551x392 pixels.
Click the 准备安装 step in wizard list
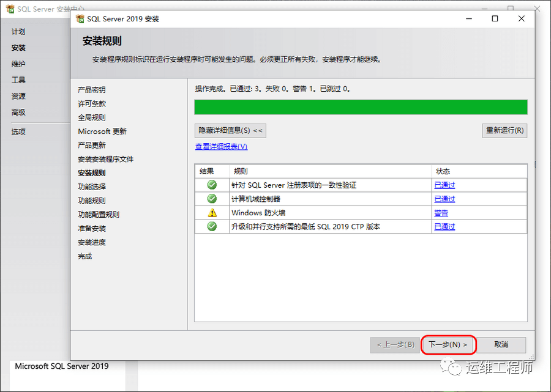coord(92,229)
